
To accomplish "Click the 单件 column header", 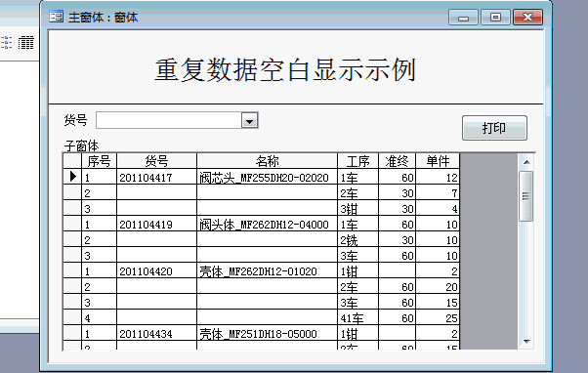I will click(x=438, y=161).
